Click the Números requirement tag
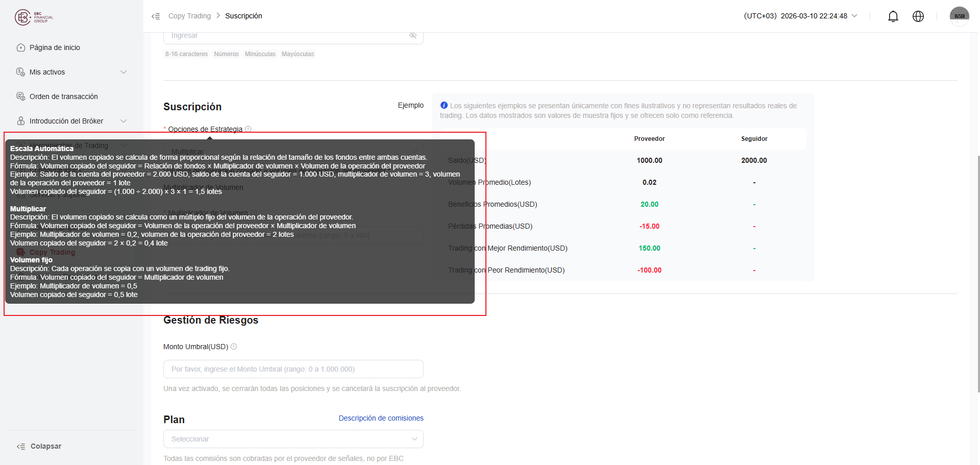This screenshot has width=980, height=465. click(227, 54)
